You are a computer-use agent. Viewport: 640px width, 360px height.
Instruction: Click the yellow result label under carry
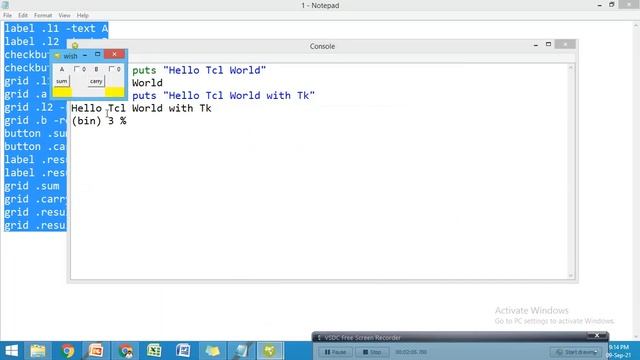point(115,92)
